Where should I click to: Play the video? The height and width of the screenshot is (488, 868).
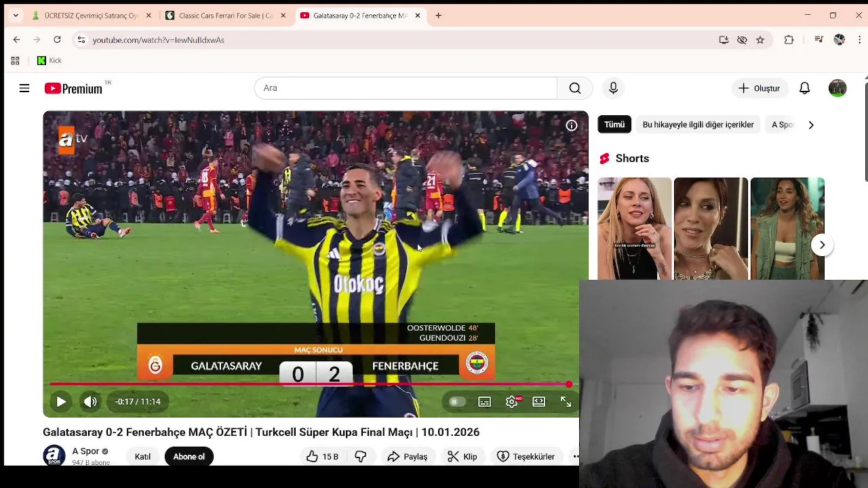61,402
